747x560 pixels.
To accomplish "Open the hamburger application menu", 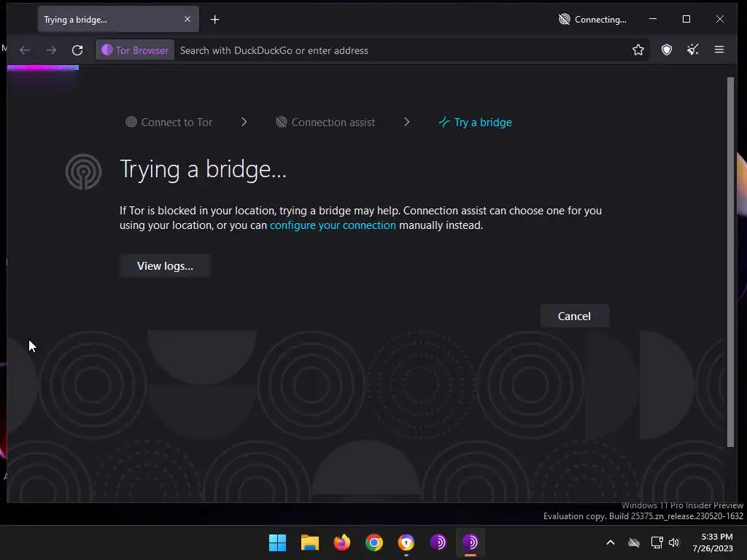I will (719, 50).
